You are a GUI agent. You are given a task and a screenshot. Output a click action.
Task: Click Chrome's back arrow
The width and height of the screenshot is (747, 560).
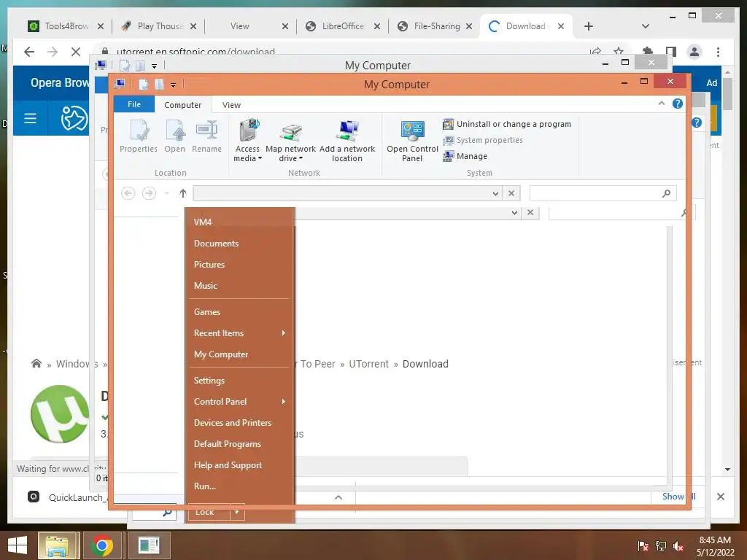(29, 52)
